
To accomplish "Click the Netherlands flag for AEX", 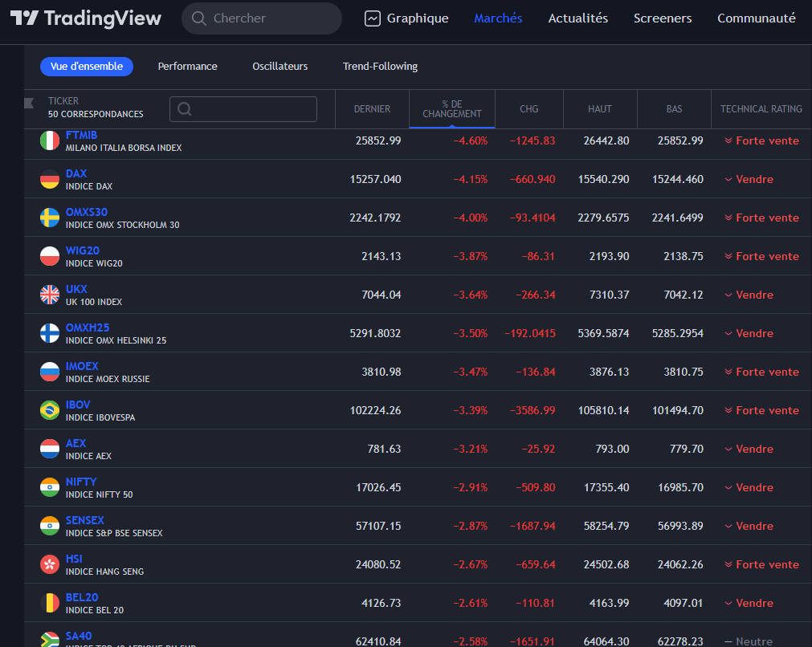I will (x=50, y=449).
